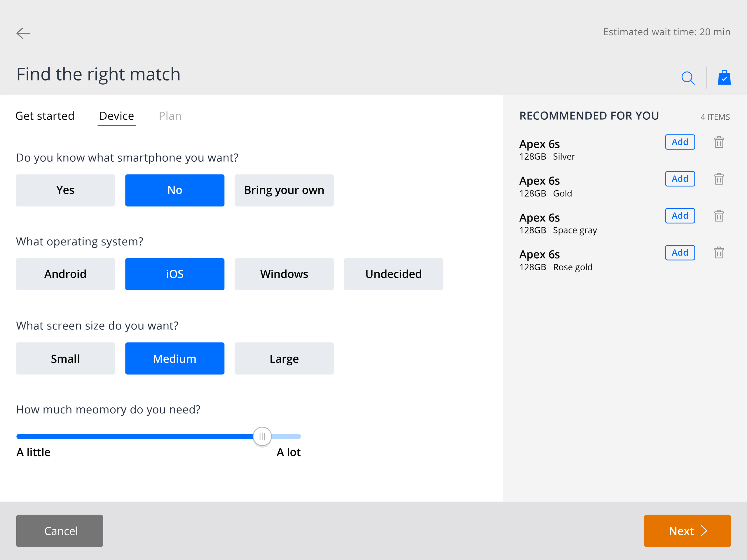The width and height of the screenshot is (747, 560).
Task: Trash the Apex 6s Space gray item
Action: point(719,216)
